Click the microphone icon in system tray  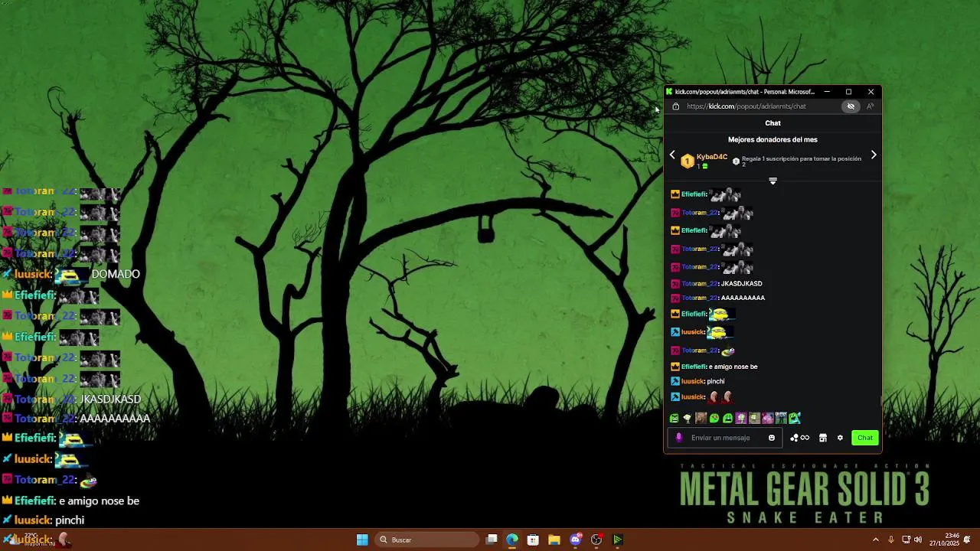pos(891,540)
